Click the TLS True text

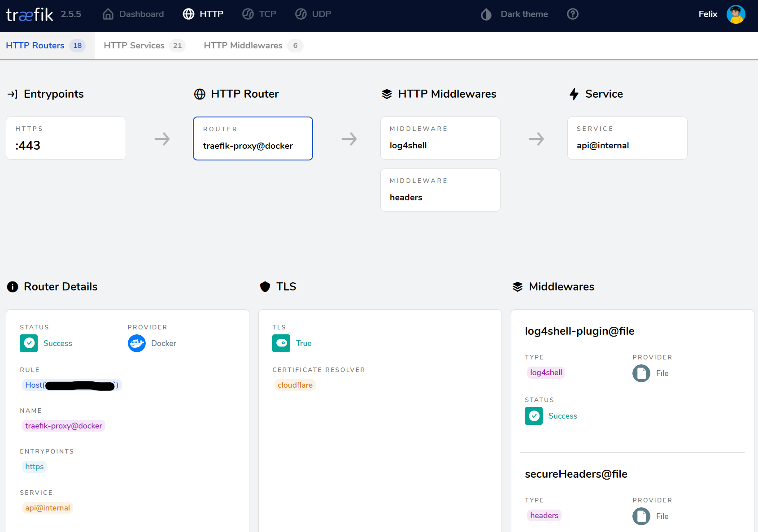click(304, 343)
